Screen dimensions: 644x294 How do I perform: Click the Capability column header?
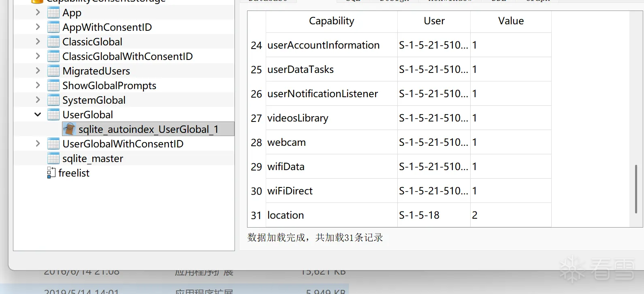331,21
